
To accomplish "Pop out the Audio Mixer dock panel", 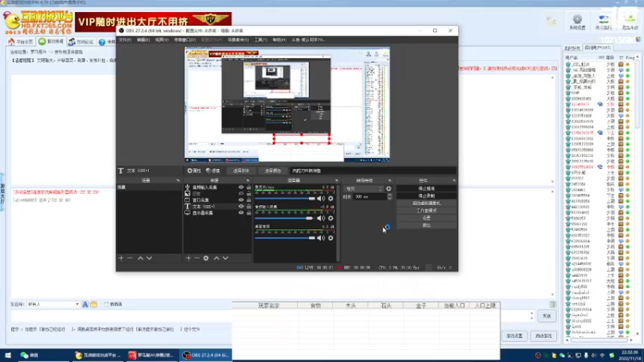I will pos(336,180).
